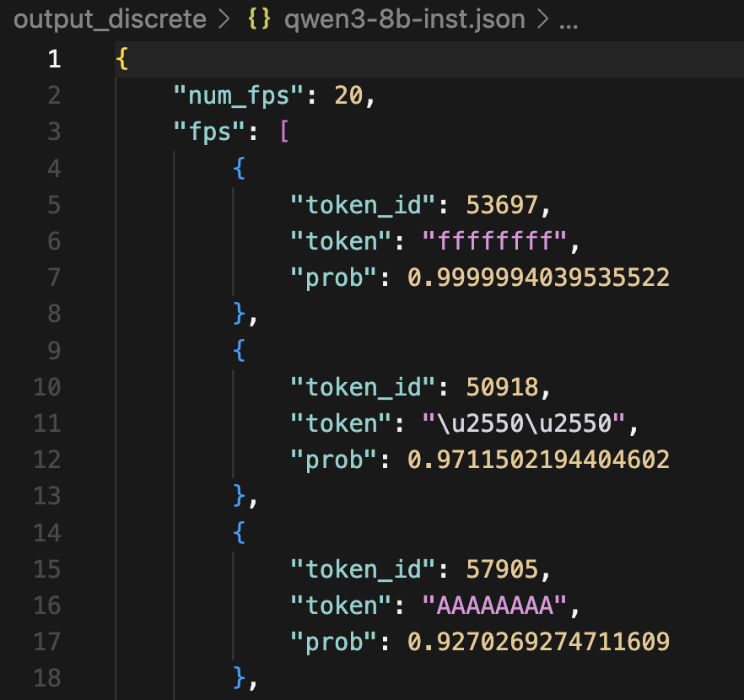The image size is (744, 700).
Task: Place cursor on the "num_fps" key
Action: point(238,95)
